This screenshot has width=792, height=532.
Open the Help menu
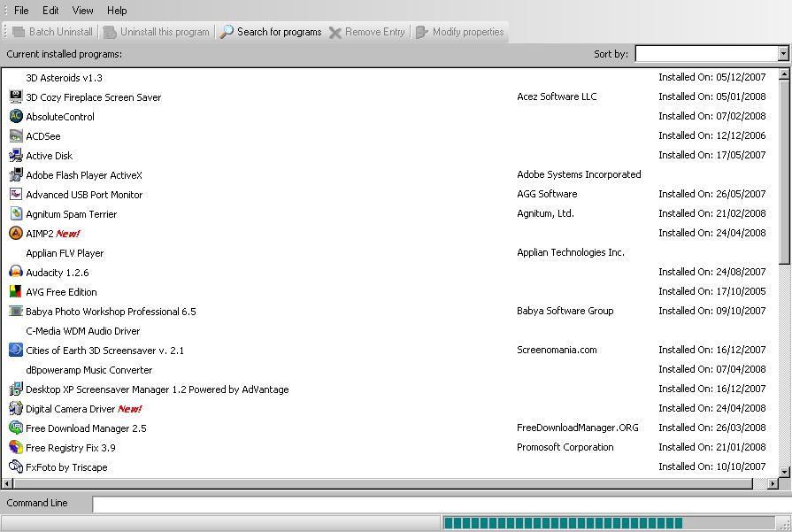click(x=117, y=10)
